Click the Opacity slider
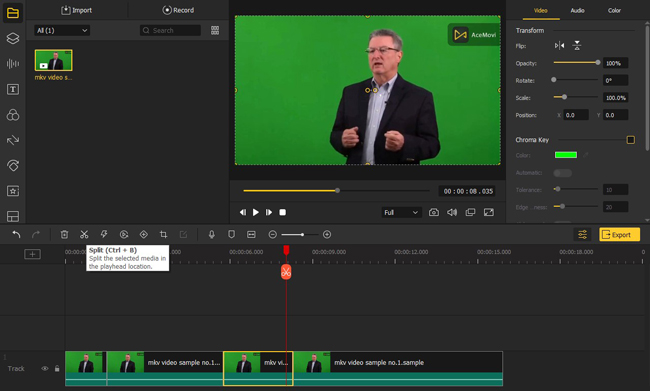The image size is (650, 391). pos(577,63)
